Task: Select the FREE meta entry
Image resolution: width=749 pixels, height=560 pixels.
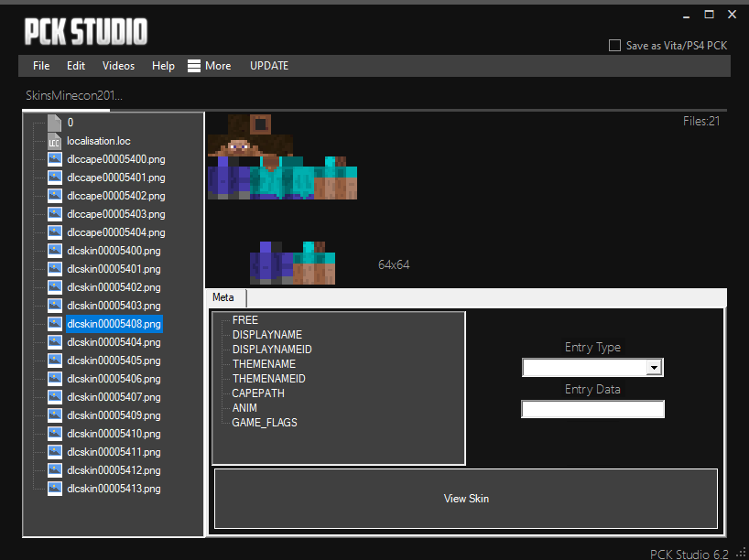Action: [245, 320]
